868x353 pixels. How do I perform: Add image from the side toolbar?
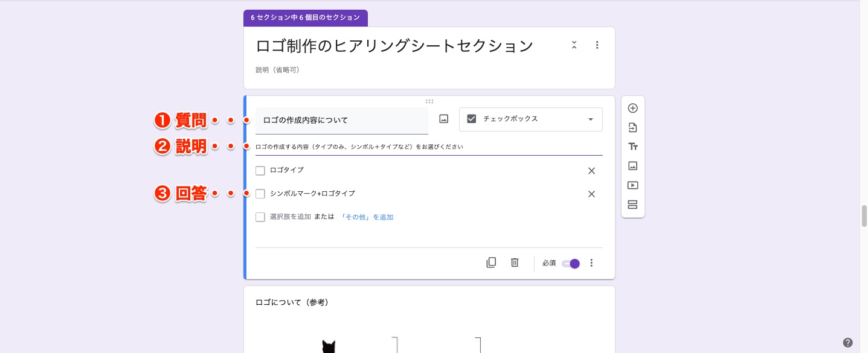click(632, 166)
